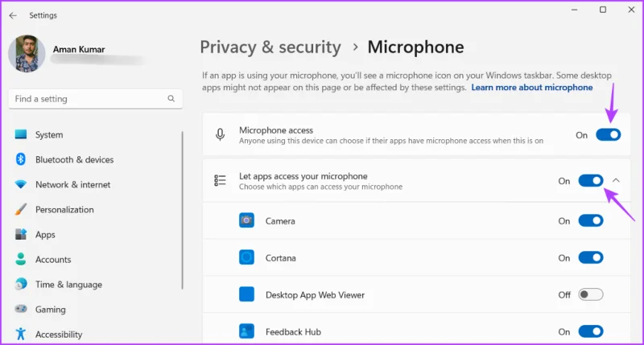Click the Network & internet wifi icon
Viewport: 644px width, 345px height.
(21, 184)
